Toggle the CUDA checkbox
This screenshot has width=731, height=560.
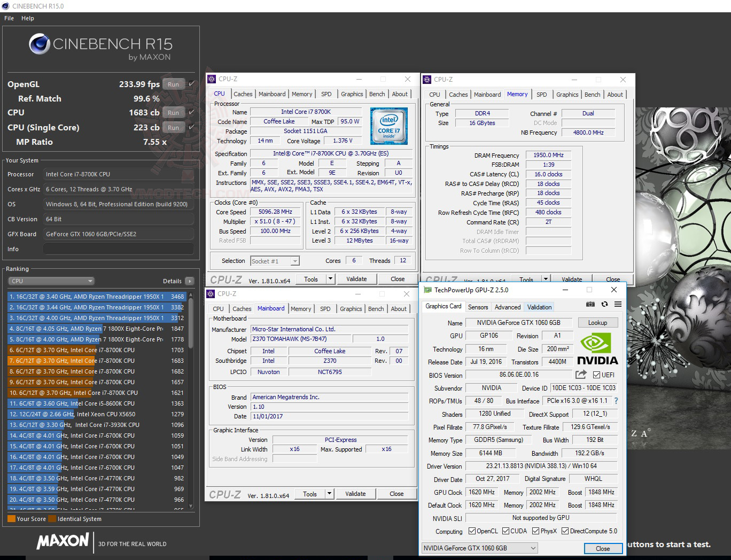click(x=505, y=531)
